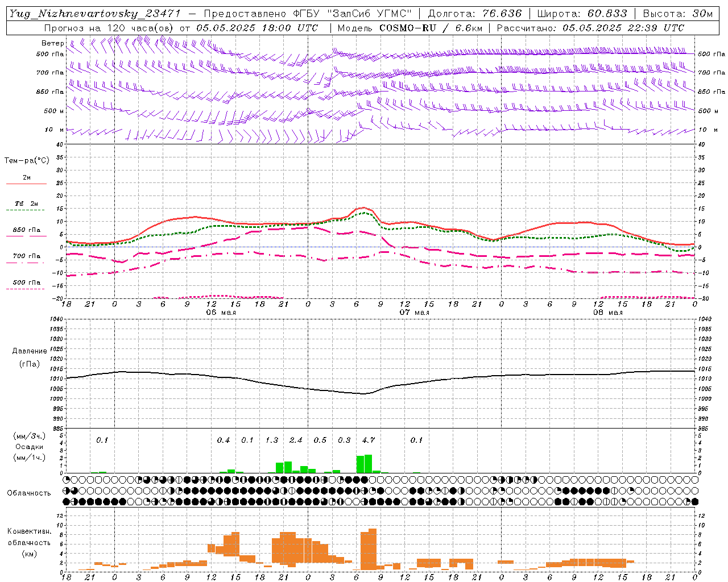Click the tallest orange convective cloud bar
The width and height of the screenshot is (728, 582).
373,550
